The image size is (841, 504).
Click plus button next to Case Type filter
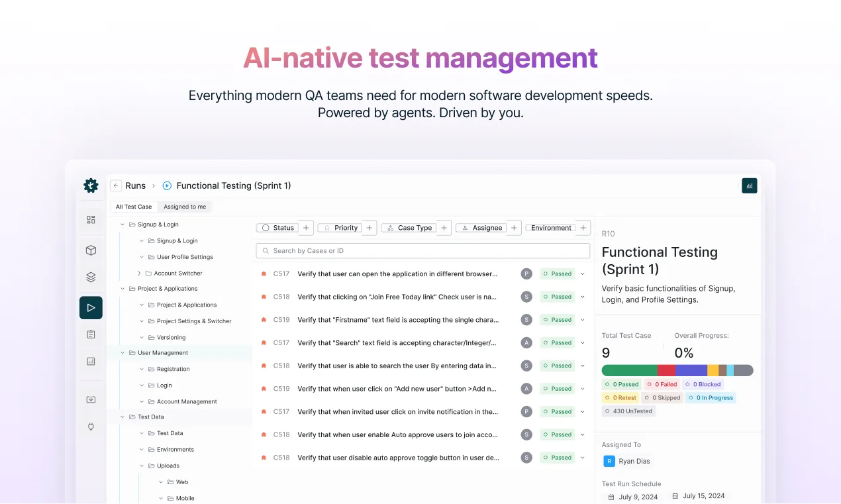(x=444, y=228)
